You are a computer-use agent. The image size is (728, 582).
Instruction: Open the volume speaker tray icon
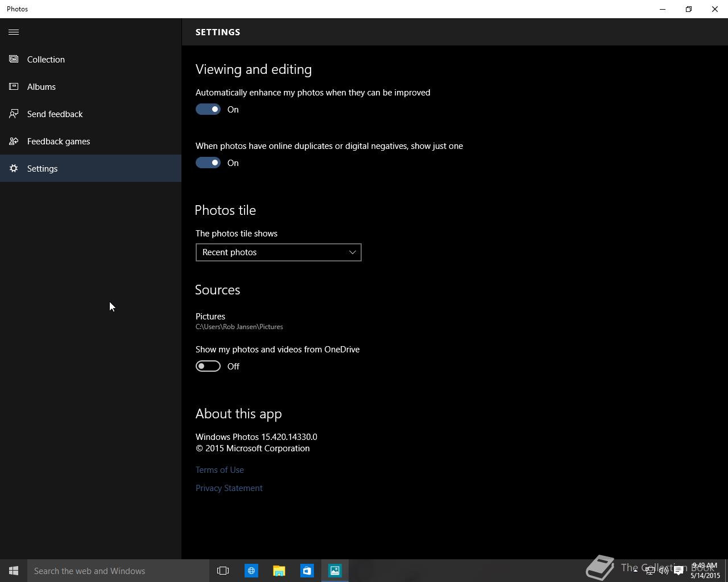coord(664,571)
